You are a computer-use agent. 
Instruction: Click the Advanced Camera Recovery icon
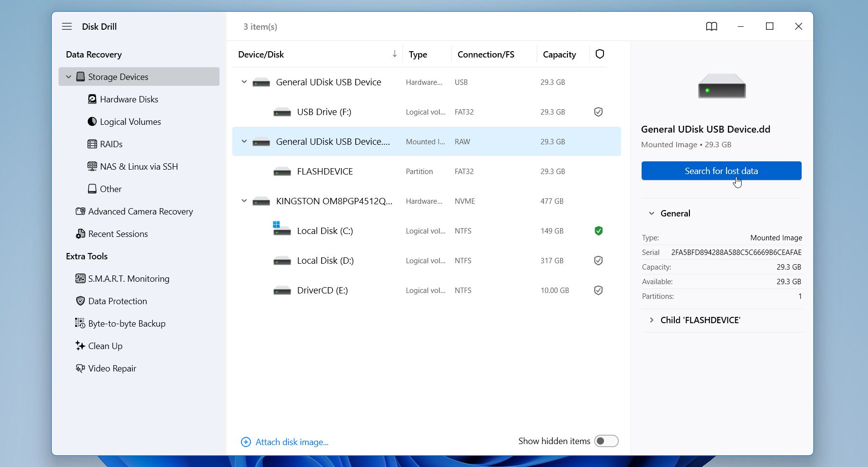80,211
